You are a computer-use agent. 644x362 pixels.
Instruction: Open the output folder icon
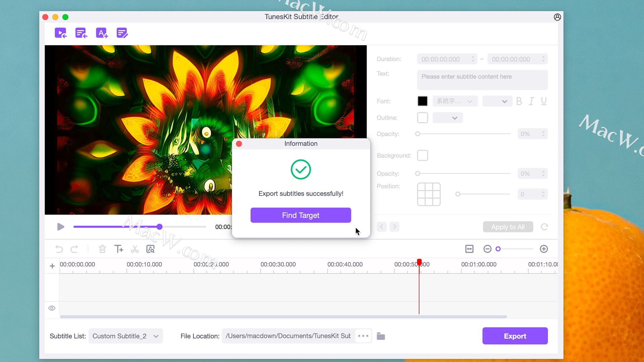pos(381,336)
